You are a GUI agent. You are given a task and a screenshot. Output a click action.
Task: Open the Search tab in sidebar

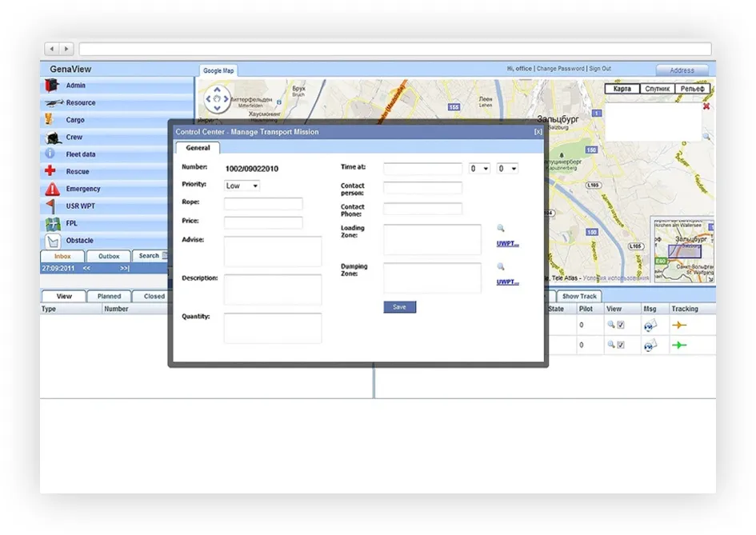(150, 256)
